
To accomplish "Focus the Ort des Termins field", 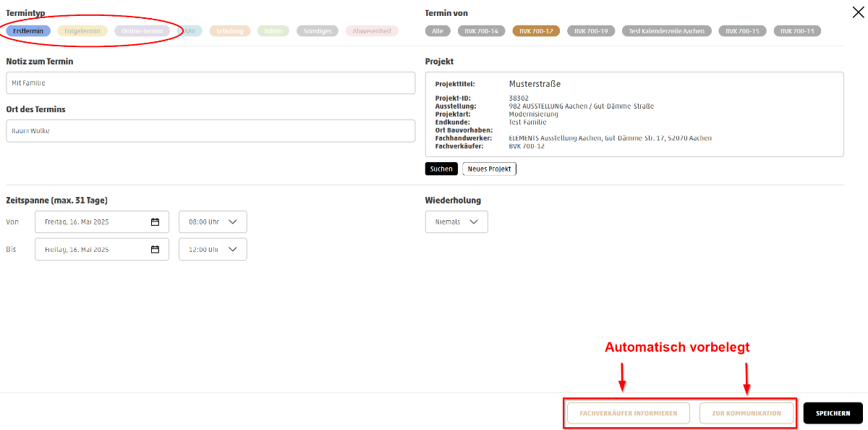I will click(x=210, y=131).
